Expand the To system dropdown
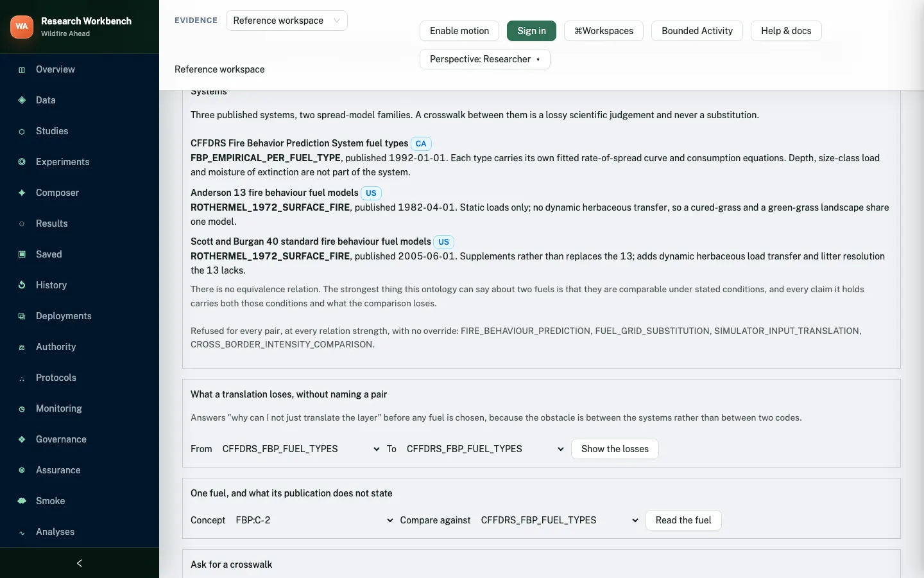 pos(485,449)
